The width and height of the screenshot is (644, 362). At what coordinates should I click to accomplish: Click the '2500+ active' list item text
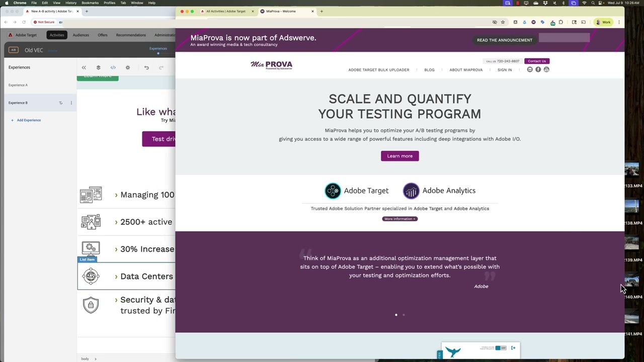146,222
